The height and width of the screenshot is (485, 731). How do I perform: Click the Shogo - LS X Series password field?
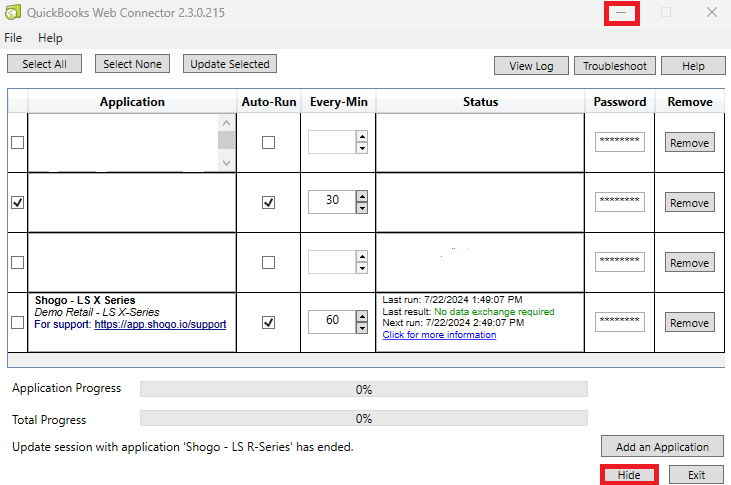point(620,322)
